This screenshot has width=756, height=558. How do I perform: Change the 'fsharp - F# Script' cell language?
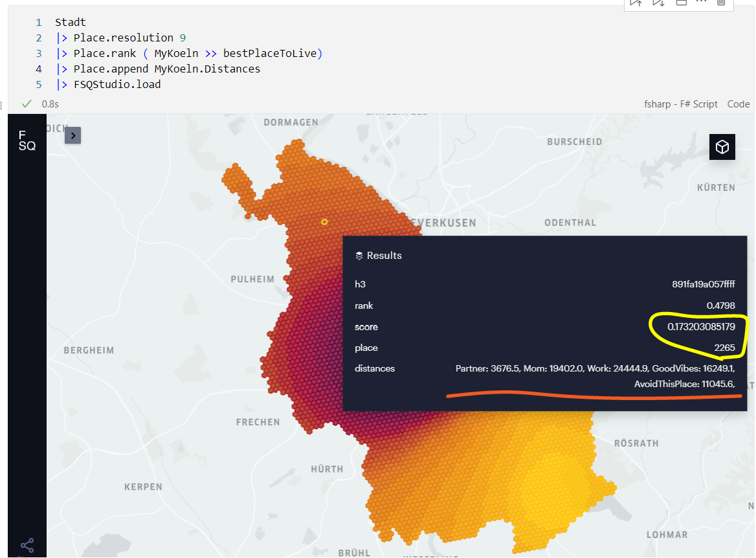point(681,104)
